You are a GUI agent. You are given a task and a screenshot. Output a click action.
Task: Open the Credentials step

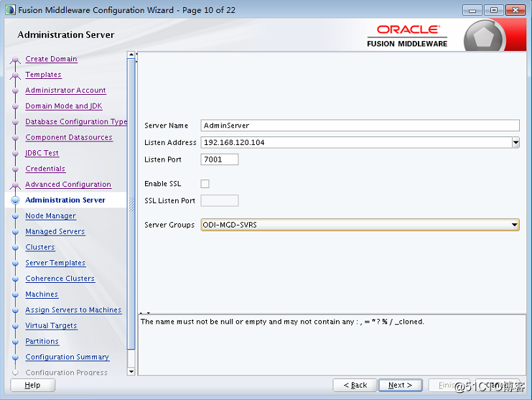click(45, 169)
